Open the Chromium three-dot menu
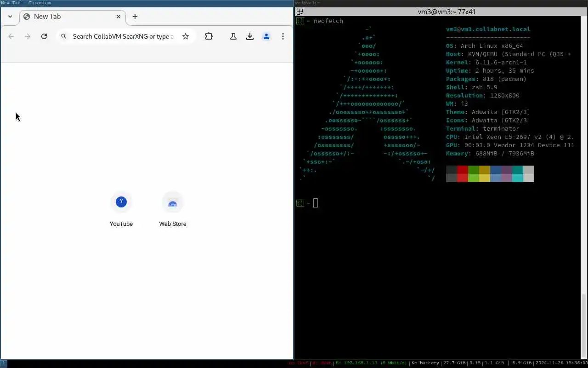This screenshot has height=368, width=588. pos(283,36)
